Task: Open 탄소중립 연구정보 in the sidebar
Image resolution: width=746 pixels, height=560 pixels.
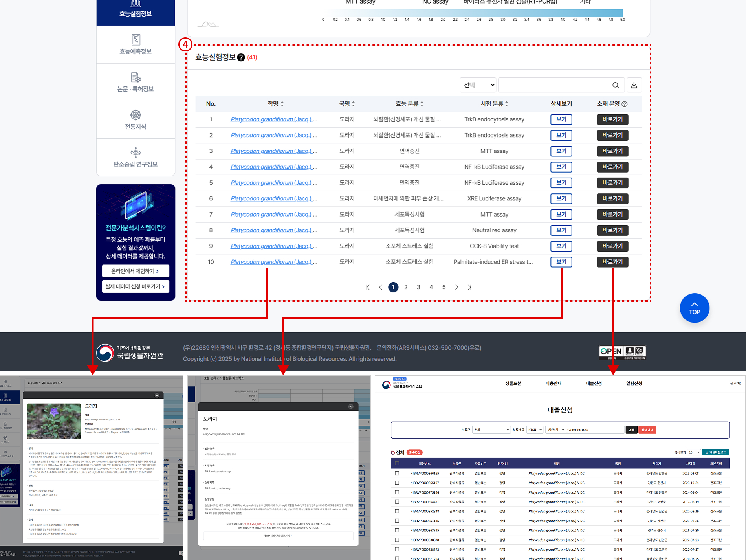Action: pos(136,158)
